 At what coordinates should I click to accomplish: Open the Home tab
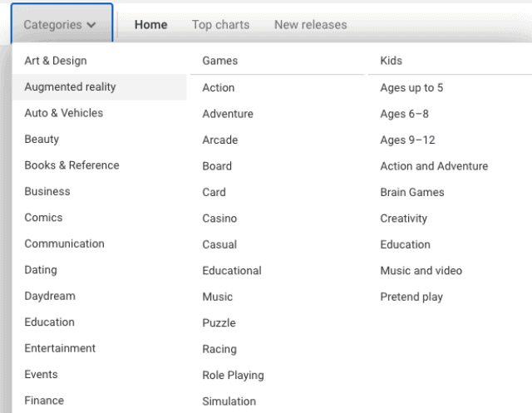pyautogui.click(x=150, y=25)
